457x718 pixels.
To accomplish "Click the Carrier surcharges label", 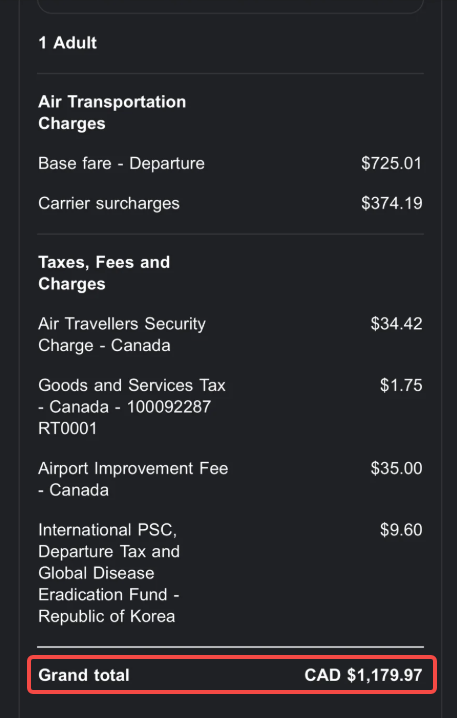I will [109, 204].
